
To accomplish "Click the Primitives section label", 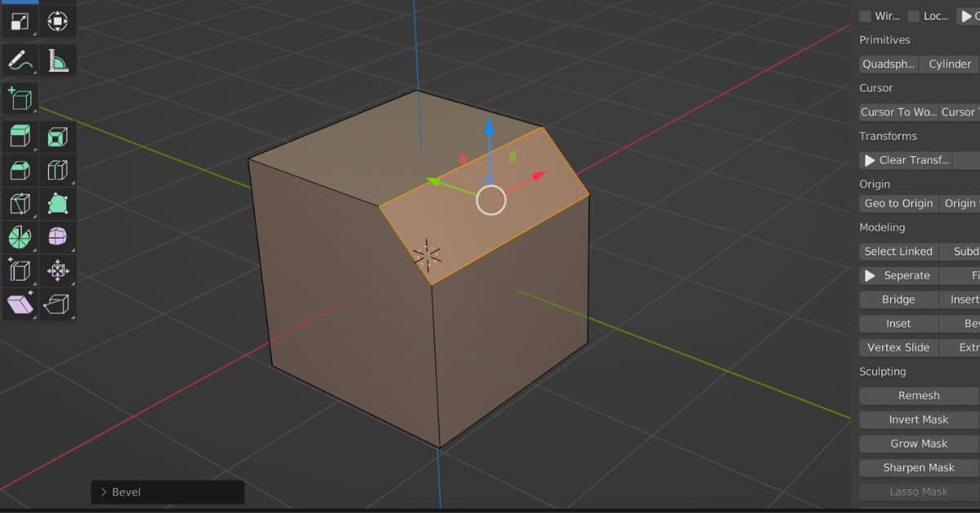I will [x=884, y=40].
